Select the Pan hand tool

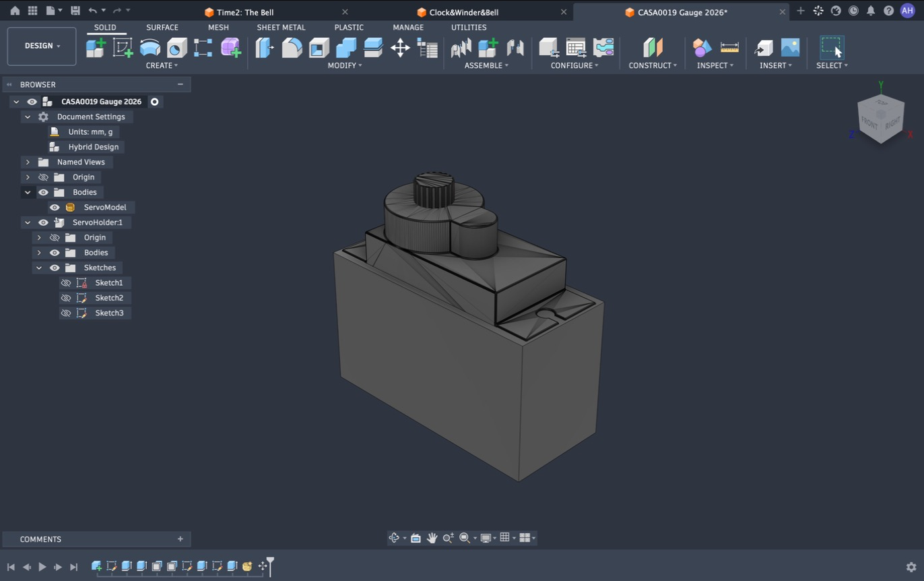[432, 538]
